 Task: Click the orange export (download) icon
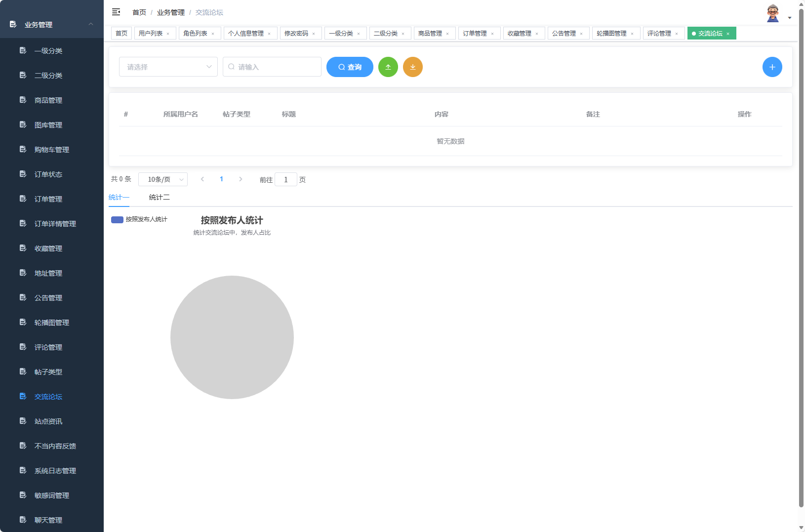click(x=413, y=67)
